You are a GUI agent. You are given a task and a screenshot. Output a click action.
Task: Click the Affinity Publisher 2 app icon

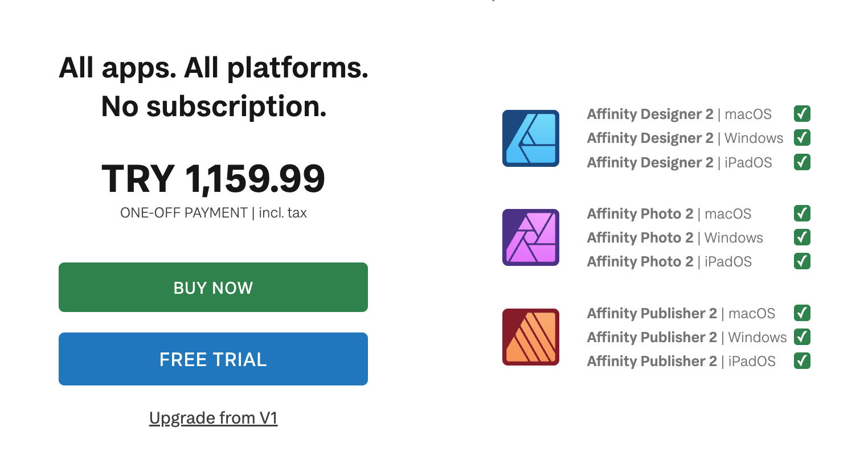pos(530,337)
